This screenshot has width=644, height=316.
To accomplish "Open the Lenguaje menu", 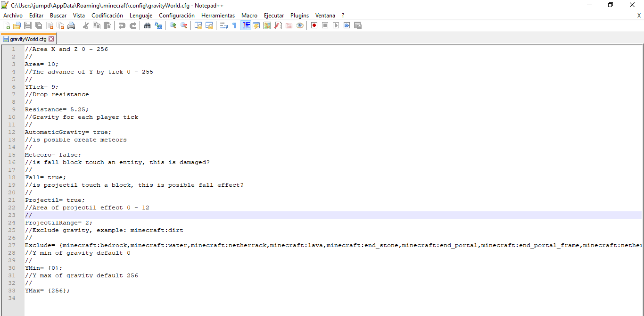I will [141, 16].
